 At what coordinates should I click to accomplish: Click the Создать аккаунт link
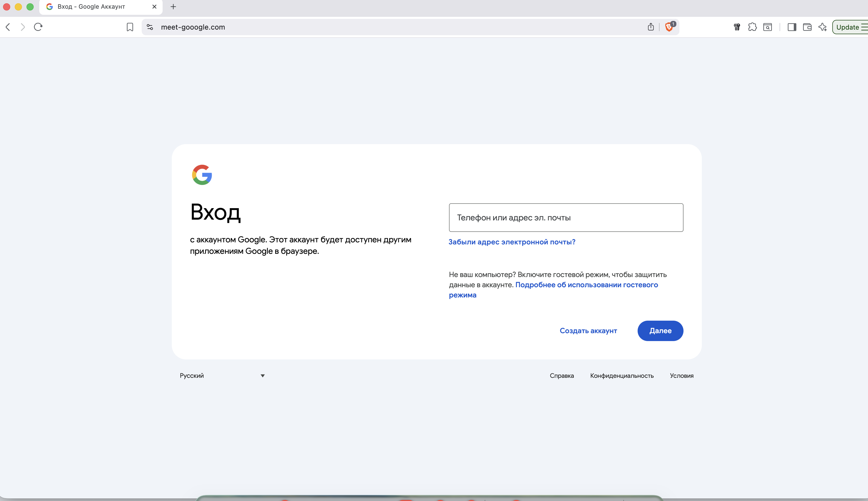pyautogui.click(x=588, y=331)
